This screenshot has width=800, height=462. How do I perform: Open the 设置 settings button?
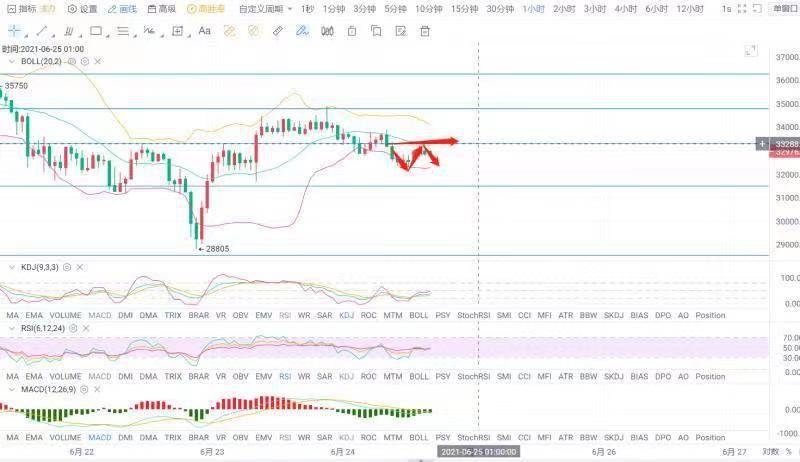pyautogui.click(x=82, y=9)
